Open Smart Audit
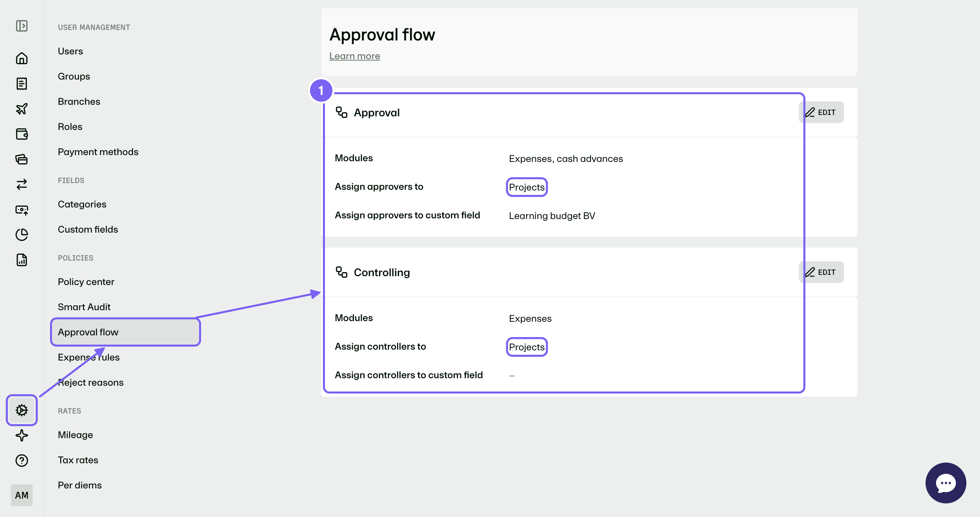 coord(84,307)
